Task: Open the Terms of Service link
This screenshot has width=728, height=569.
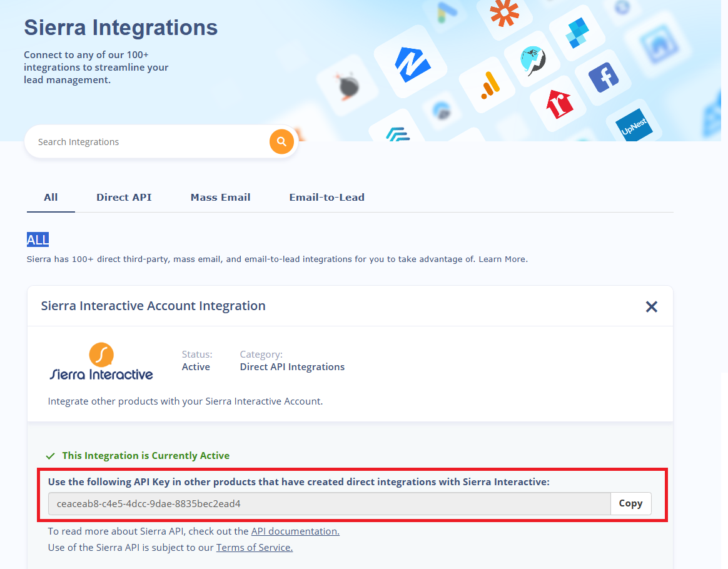Action: coord(255,548)
